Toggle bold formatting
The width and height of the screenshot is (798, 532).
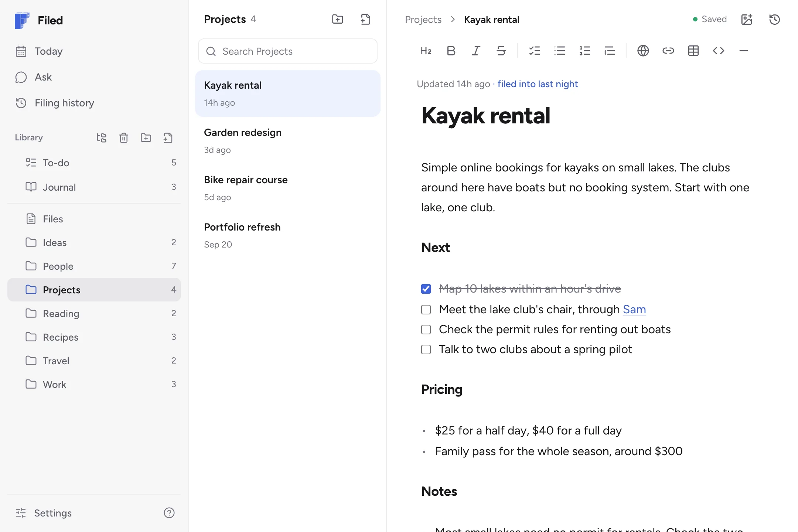451,51
